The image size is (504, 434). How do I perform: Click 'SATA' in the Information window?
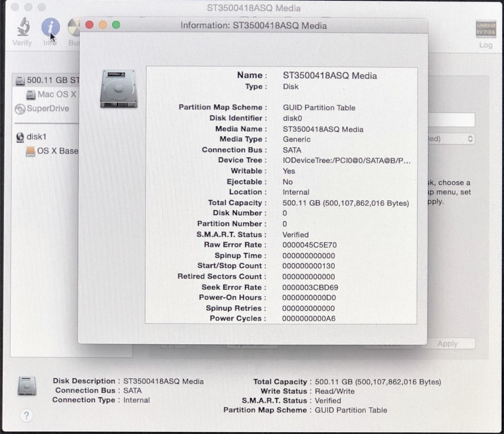point(292,150)
